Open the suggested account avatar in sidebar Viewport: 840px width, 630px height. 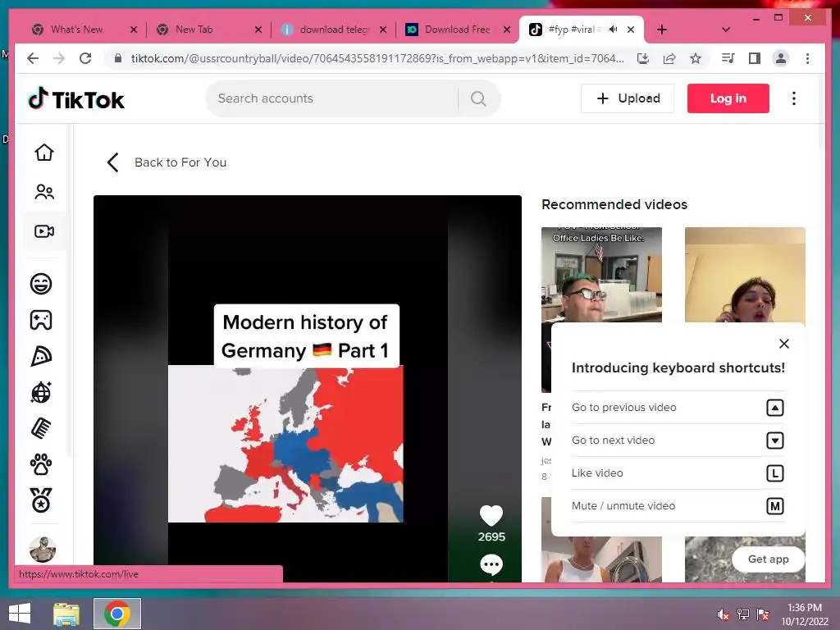point(43,549)
